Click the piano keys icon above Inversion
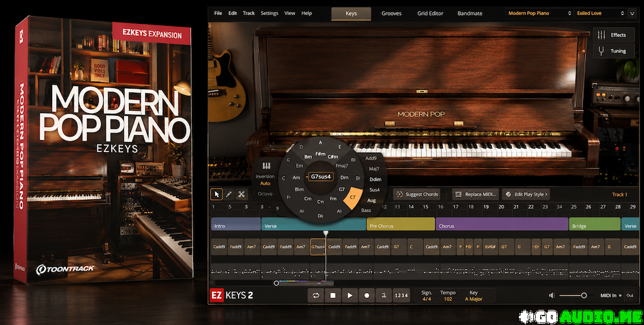The height and width of the screenshot is (325, 644). [x=267, y=166]
